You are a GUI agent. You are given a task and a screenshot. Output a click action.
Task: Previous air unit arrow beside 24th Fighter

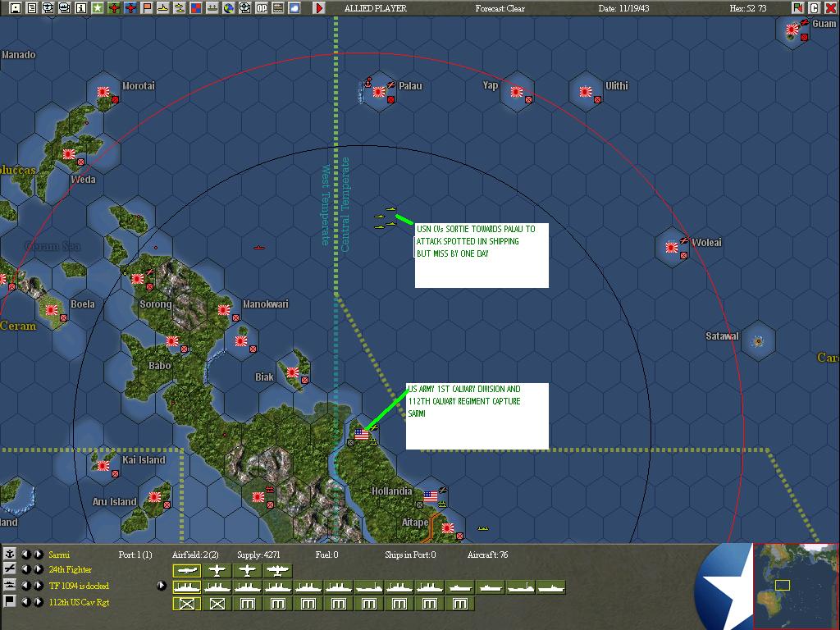point(25,569)
